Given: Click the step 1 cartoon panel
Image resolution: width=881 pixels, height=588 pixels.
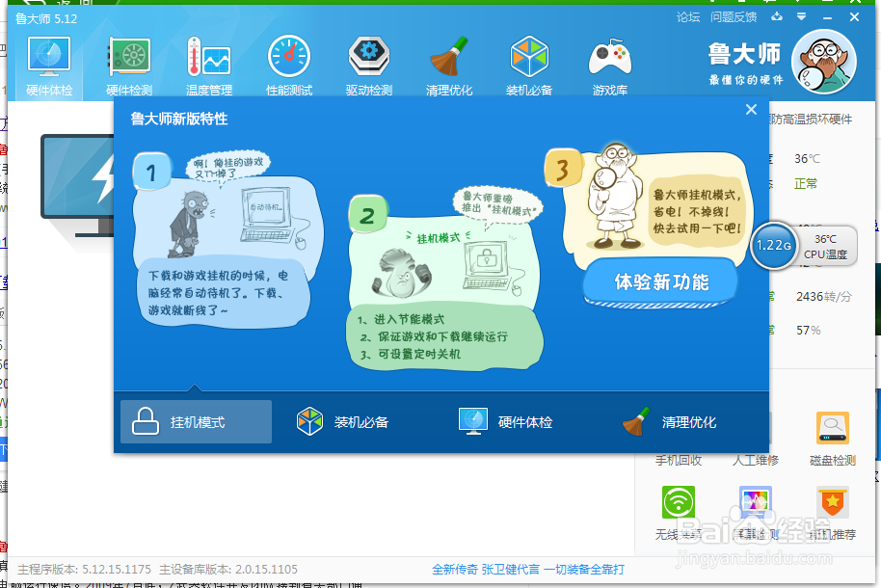Looking at the screenshot, I should [227, 239].
